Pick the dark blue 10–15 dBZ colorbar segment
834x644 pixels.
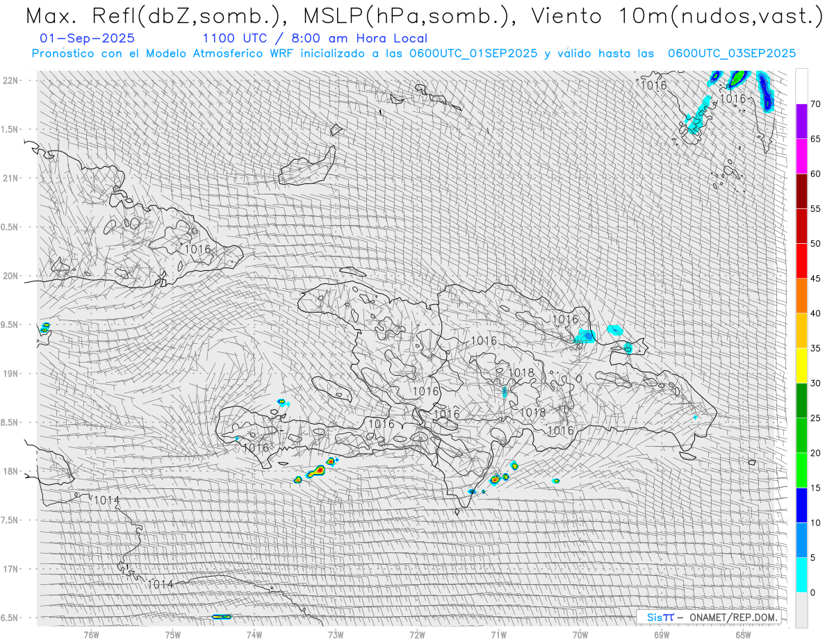click(801, 505)
